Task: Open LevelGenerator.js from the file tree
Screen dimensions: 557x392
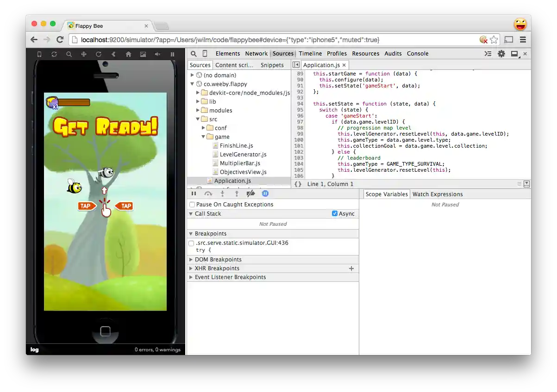Action: pos(243,155)
